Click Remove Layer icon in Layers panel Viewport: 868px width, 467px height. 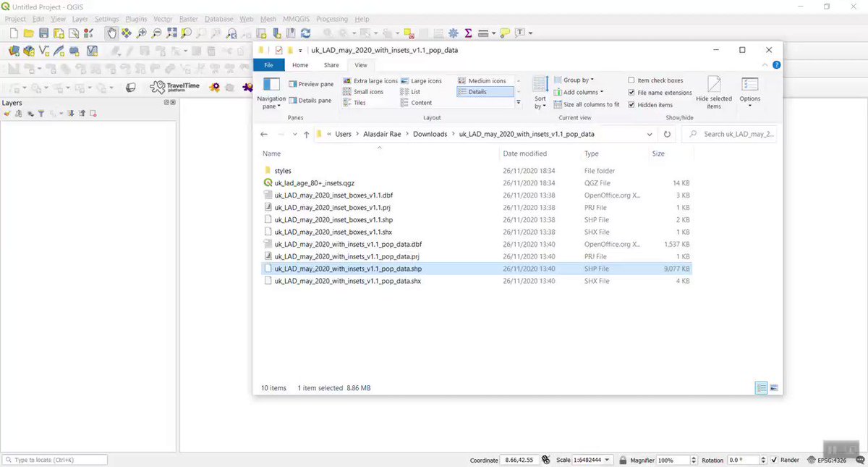93,114
